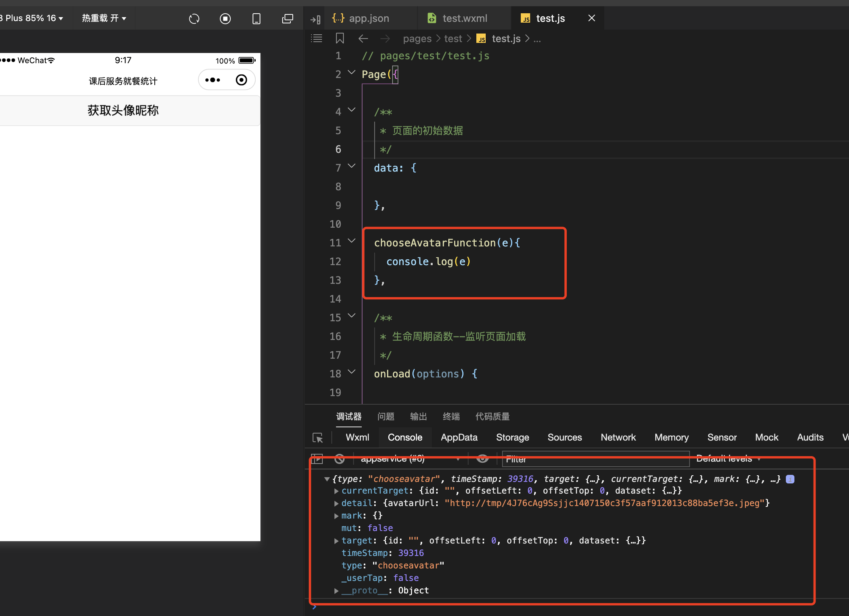849x616 pixels.
Task: Click the editor bookmark icon
Action: coord(340,39)
